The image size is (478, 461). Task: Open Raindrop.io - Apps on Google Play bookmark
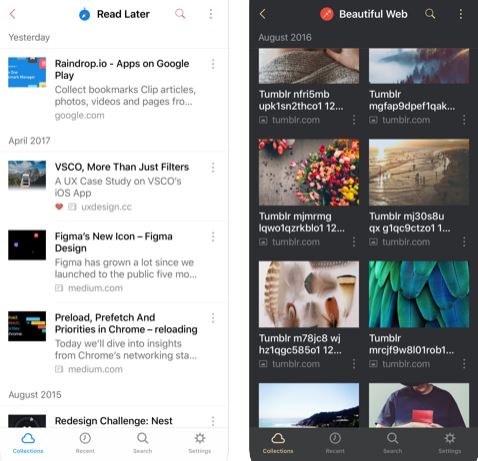coord(122,69)
